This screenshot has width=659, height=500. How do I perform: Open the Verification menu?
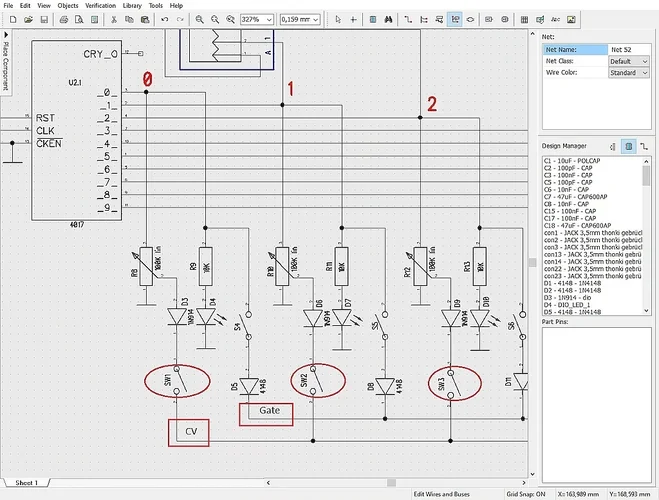click(x=100, y=5)
